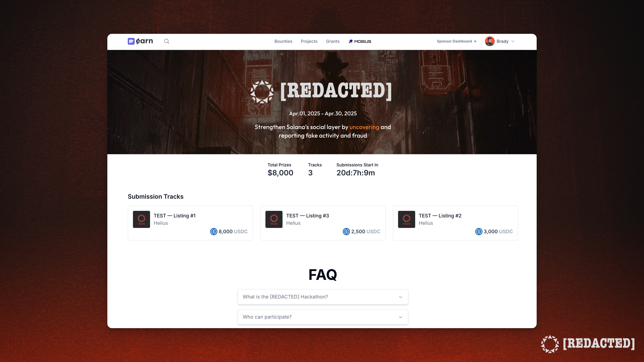Click the [REDACTED] hackathon logo icon
The width and height of the screenshot is (644, 362).
point(262,92)
